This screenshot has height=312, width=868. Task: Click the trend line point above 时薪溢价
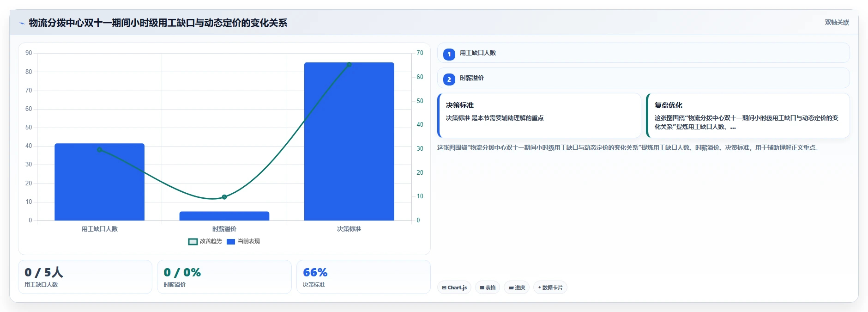pos(224,197)
